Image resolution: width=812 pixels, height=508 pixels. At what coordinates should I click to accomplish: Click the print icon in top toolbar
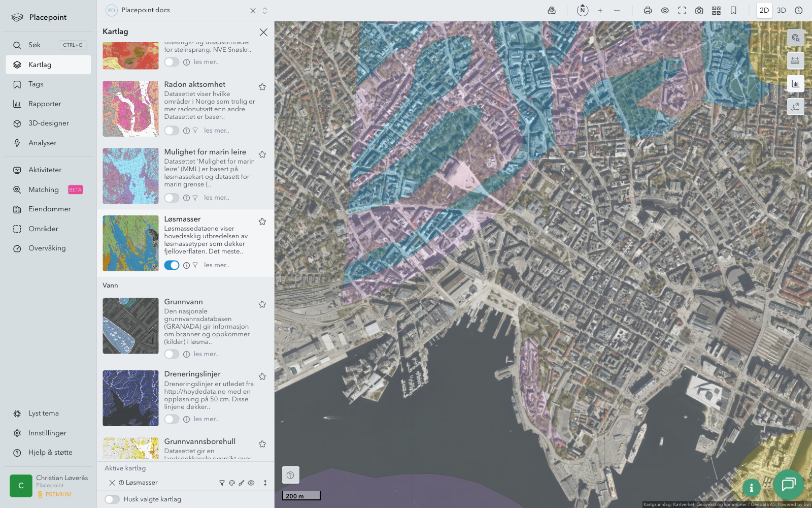pyautogui.click(x=648, y=10)
